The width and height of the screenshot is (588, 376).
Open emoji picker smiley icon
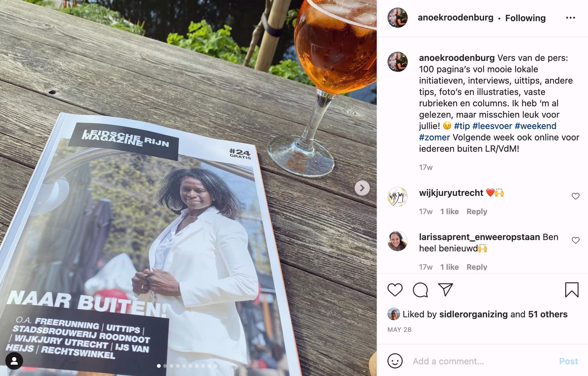coord(395,361)
